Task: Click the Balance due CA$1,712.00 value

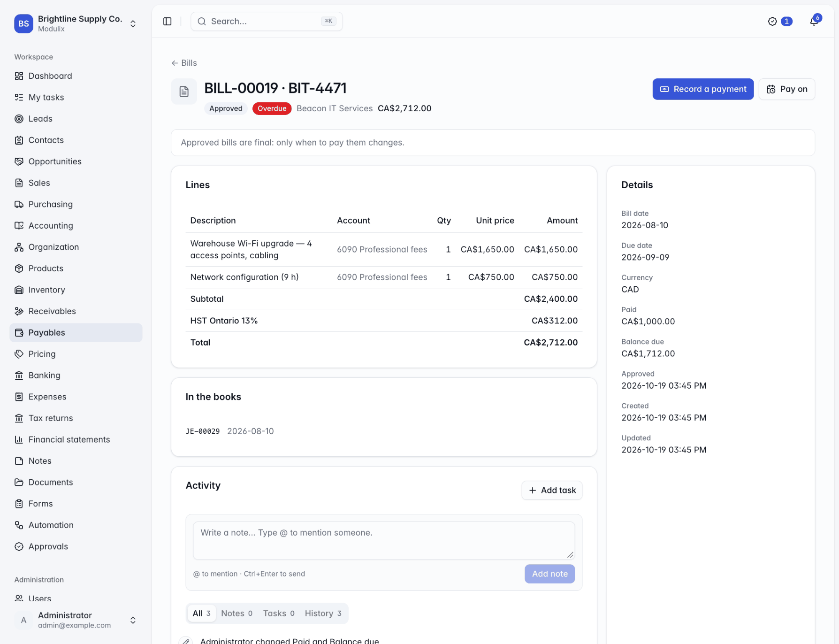Action: 648,353
